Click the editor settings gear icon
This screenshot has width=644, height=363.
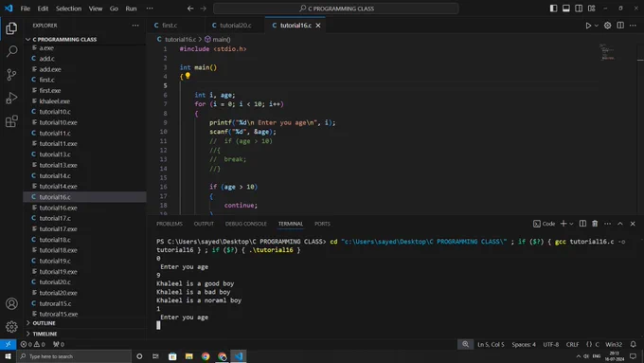tap(607, 26)
